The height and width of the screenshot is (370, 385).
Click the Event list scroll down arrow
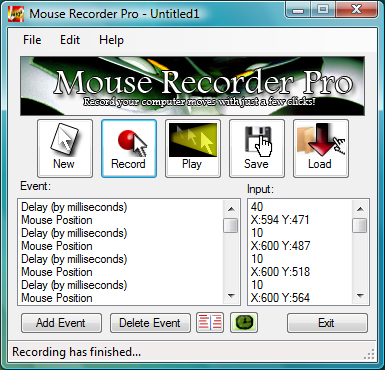point(231,295)
